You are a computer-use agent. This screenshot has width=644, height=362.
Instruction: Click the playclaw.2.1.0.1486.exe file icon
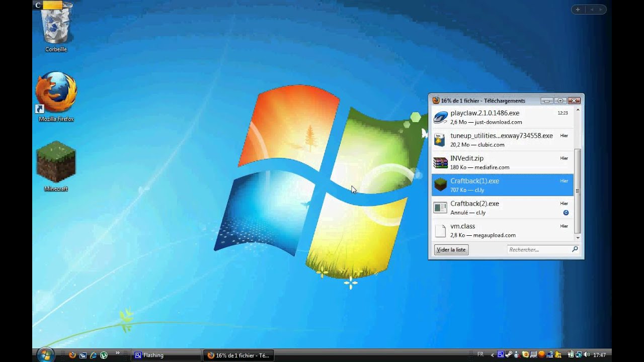click(x=440, y=117)
